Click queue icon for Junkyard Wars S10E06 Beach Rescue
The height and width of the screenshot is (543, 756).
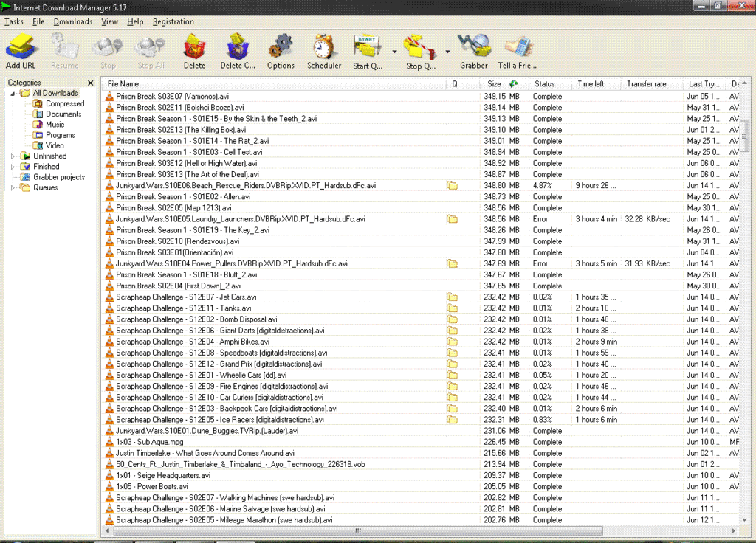[452, 185]
